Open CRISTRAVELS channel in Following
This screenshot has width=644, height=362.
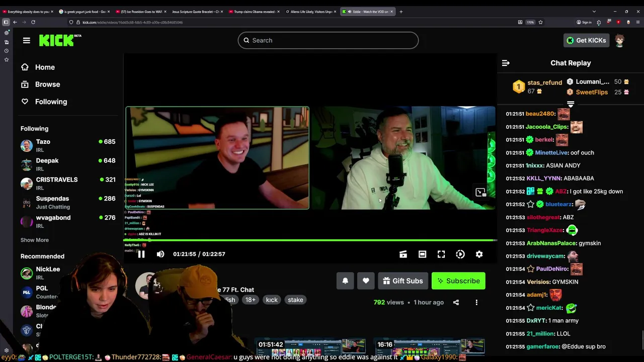tap(68, 184)
